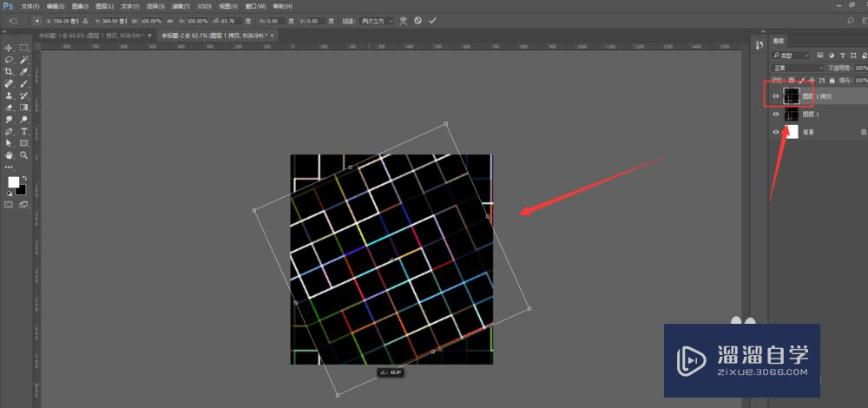Click the rotation angle field 65.76
This screenshot has width=868, height=408.
tap(231, 21)
